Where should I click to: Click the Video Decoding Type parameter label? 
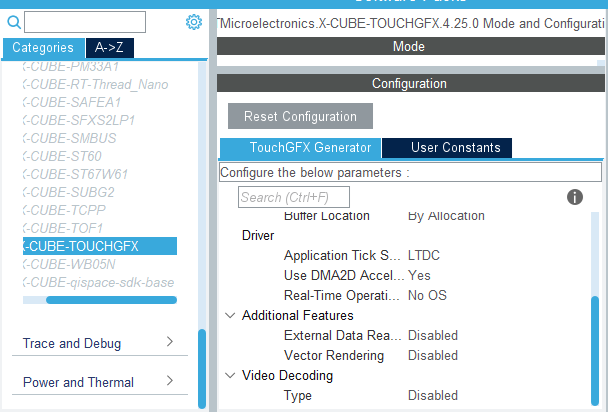pyautogui.click(x=298, y=396)
